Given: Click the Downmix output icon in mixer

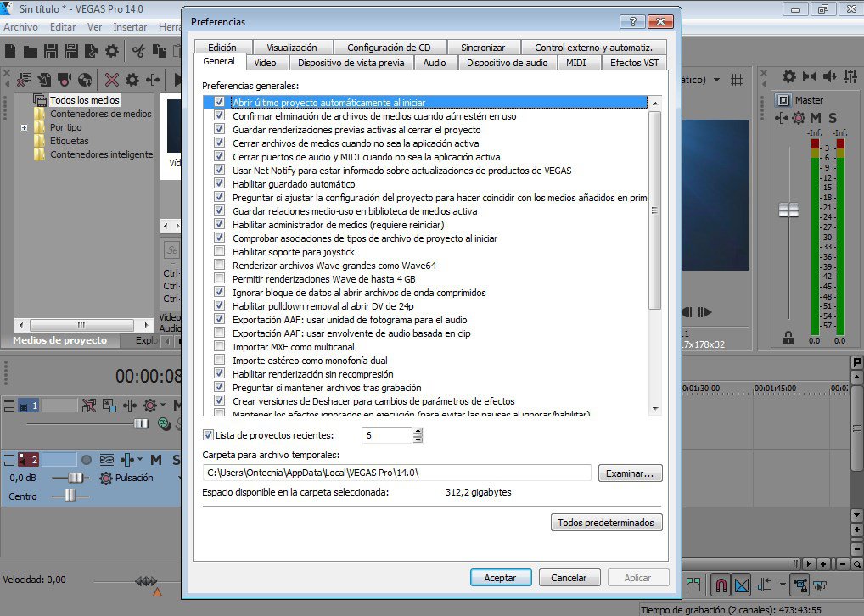Looking at the screenshot, I should tap(810, 76).
